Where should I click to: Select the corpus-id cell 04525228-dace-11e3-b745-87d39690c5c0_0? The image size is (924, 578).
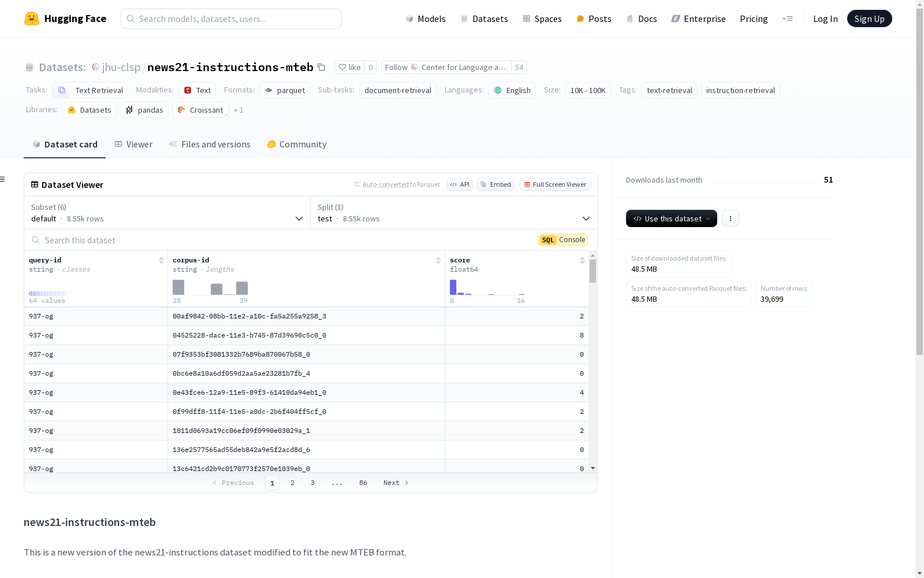point(306,335)
